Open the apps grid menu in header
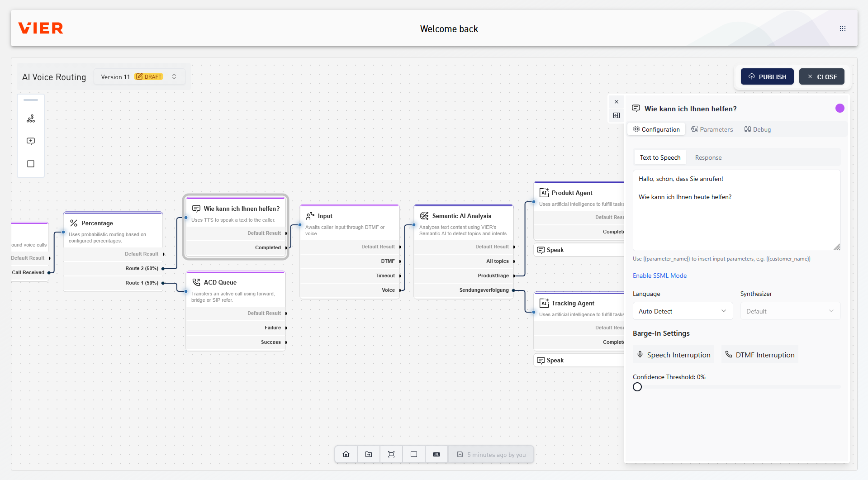 point(842,29)
